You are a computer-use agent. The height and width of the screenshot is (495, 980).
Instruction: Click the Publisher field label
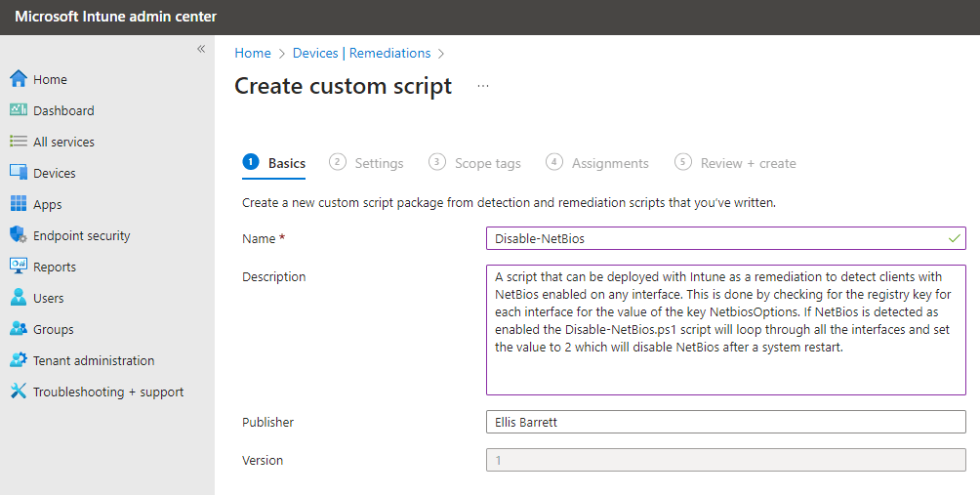pyautogui.click(x=268, y=422)
